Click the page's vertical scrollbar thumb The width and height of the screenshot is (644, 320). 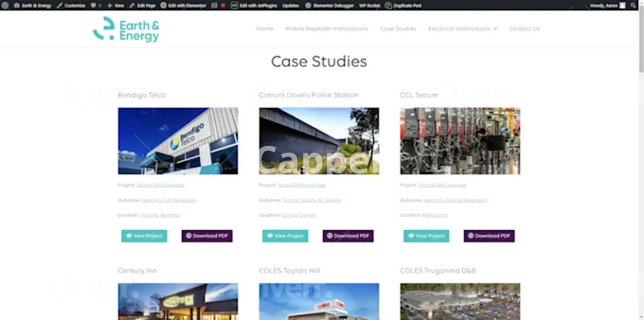[641, 40]
